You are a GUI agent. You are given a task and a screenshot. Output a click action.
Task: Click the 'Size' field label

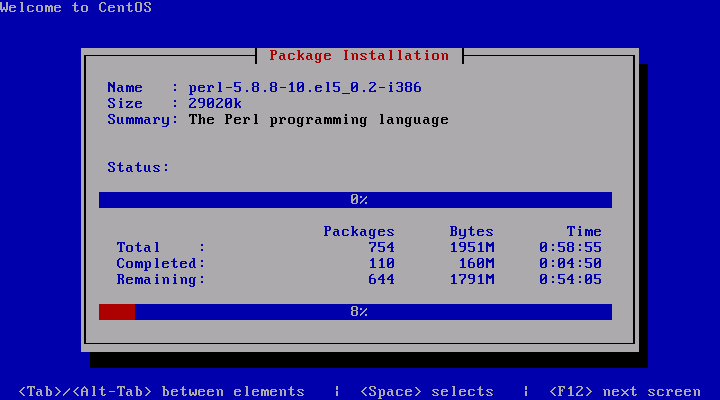pyautogui.click(x=125, y=103)
